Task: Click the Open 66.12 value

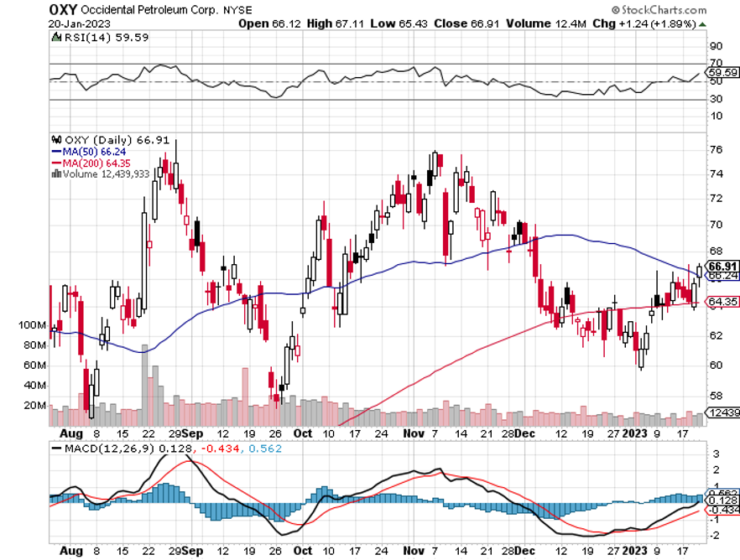Action: 269,23
